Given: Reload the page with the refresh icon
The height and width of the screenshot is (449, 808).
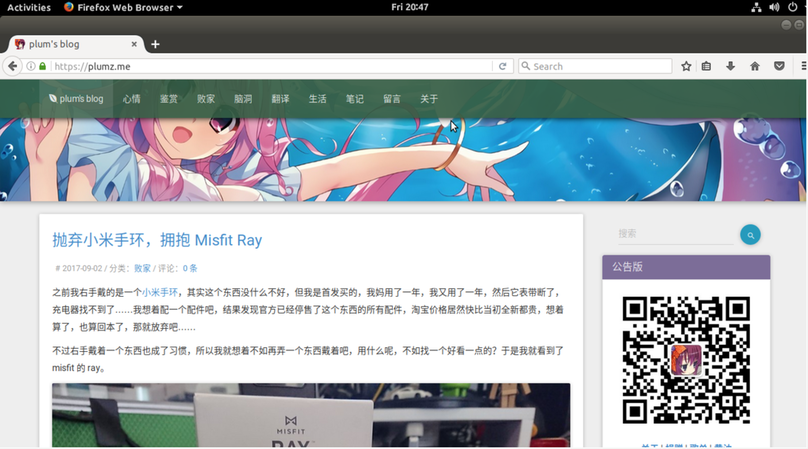Looking at the screenshot, I should [502, 66].
